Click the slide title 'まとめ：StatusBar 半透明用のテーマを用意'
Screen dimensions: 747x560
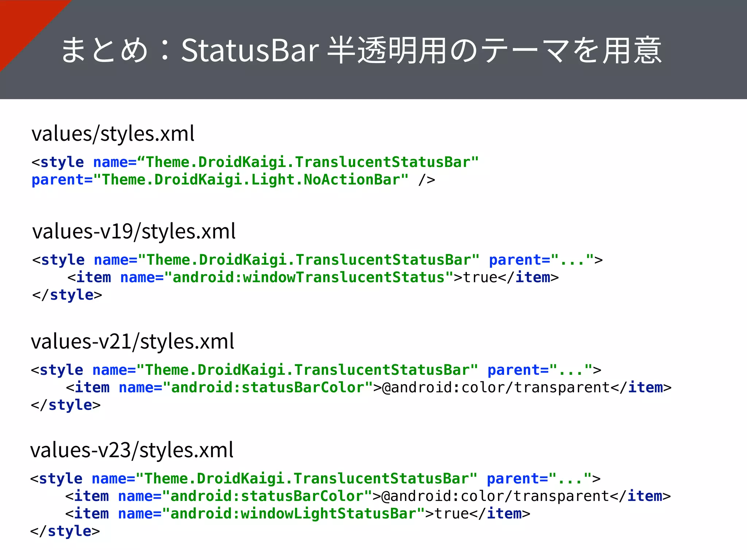[x=361, y=50]
